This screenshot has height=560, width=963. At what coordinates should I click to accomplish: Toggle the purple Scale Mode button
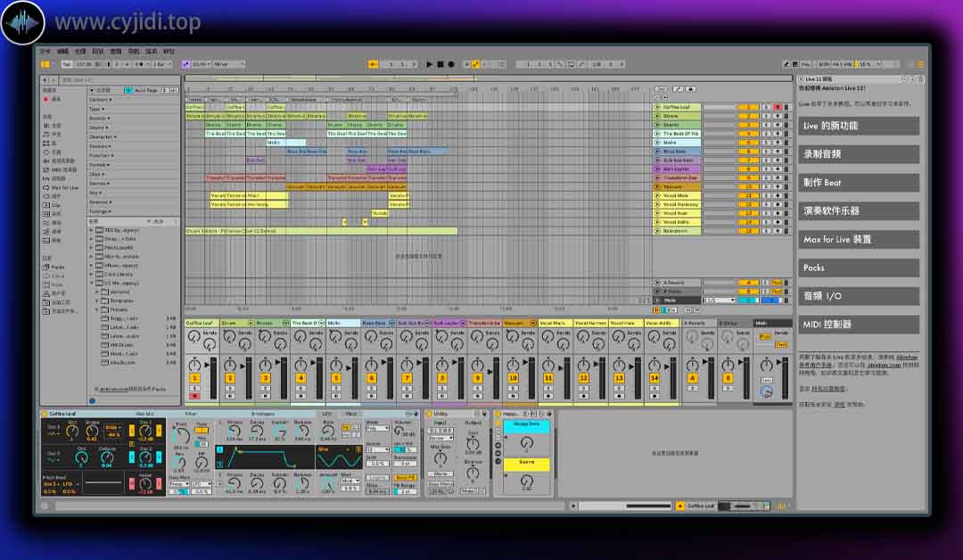[x=185, y=64]
